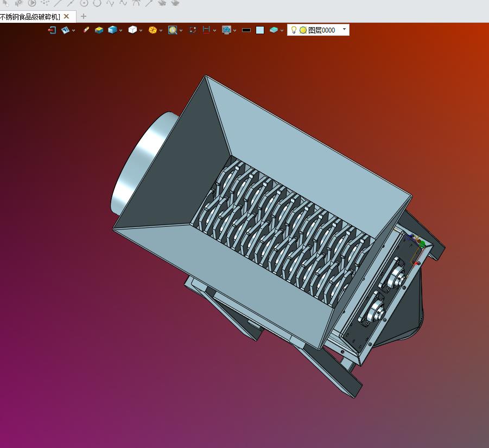
Task: Open the 图层0000 layer dropdown
Action: click(x=344, y=29)
